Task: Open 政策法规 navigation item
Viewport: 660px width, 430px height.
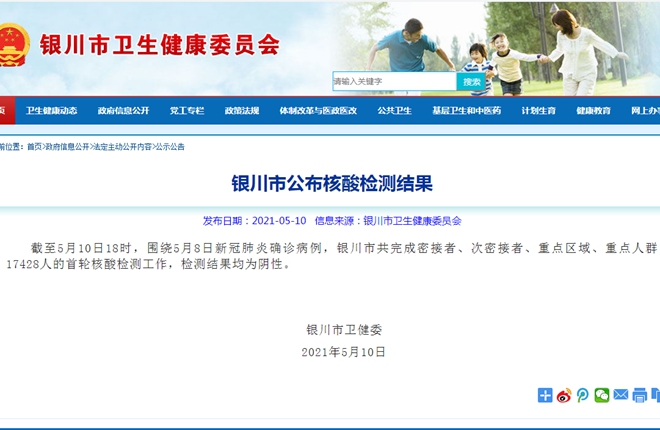Action: point(242,111)
